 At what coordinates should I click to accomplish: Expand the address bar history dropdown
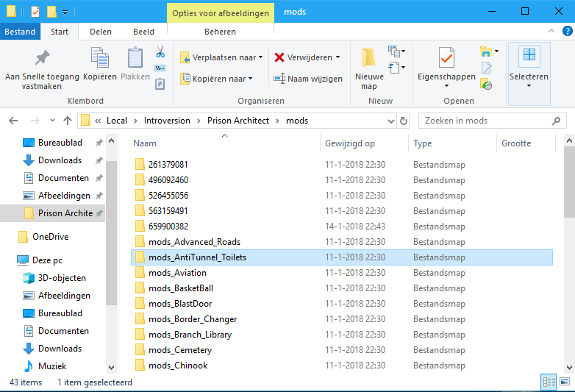(391, 121)
